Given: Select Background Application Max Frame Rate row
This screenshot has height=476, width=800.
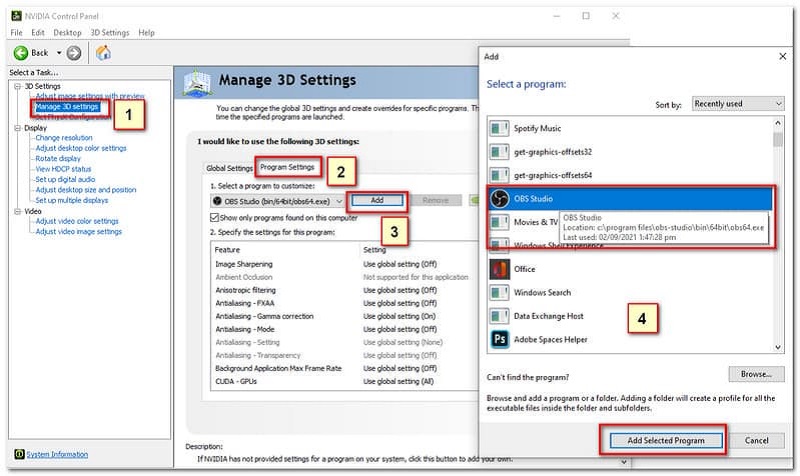Looking at the screenshot, I should [345, 368].
